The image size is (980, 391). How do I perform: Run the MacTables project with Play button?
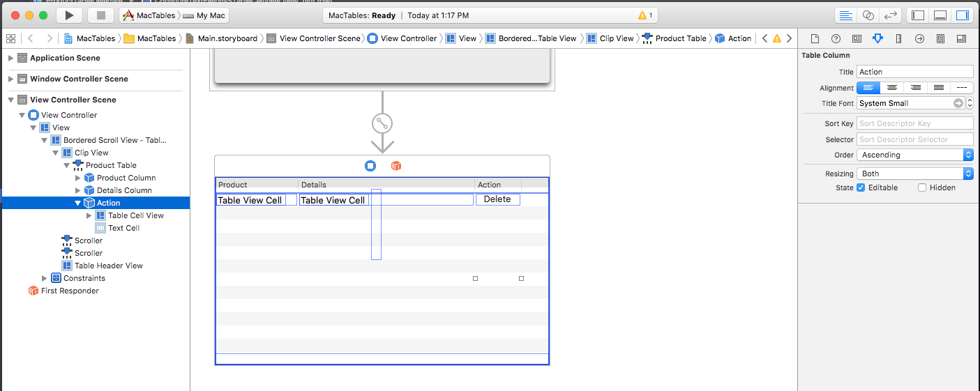pyautogui.click(x=68, y=15)
